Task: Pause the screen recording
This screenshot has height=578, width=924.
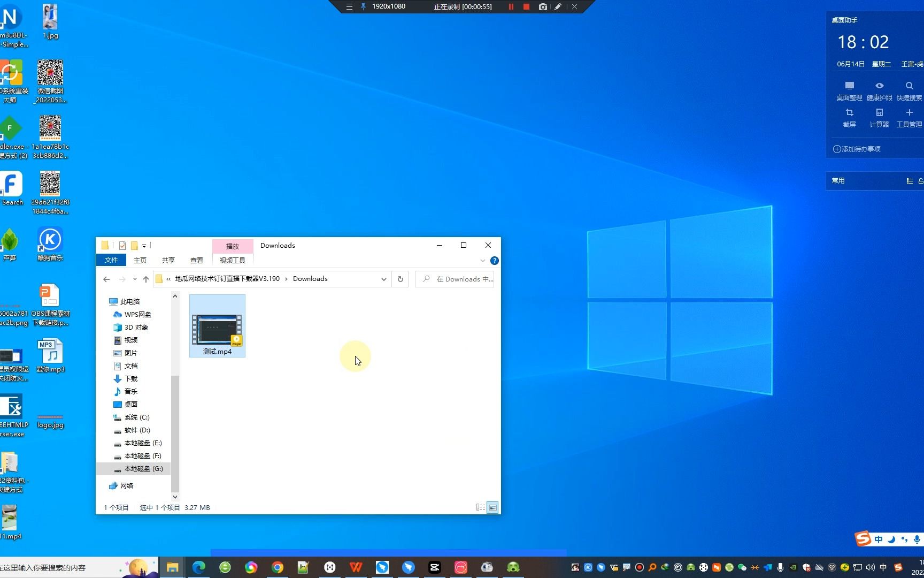Action: [511, 7]
